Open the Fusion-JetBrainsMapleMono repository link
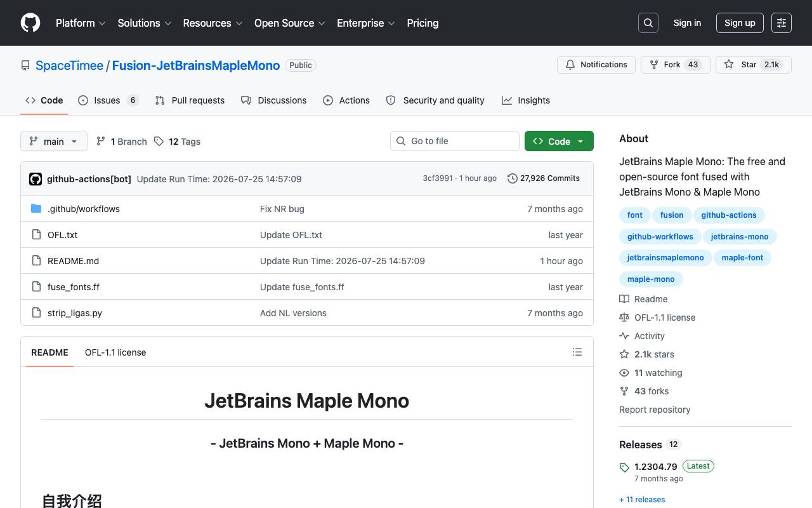This screenshot has width=812, height=508. (x=196, y=65)
